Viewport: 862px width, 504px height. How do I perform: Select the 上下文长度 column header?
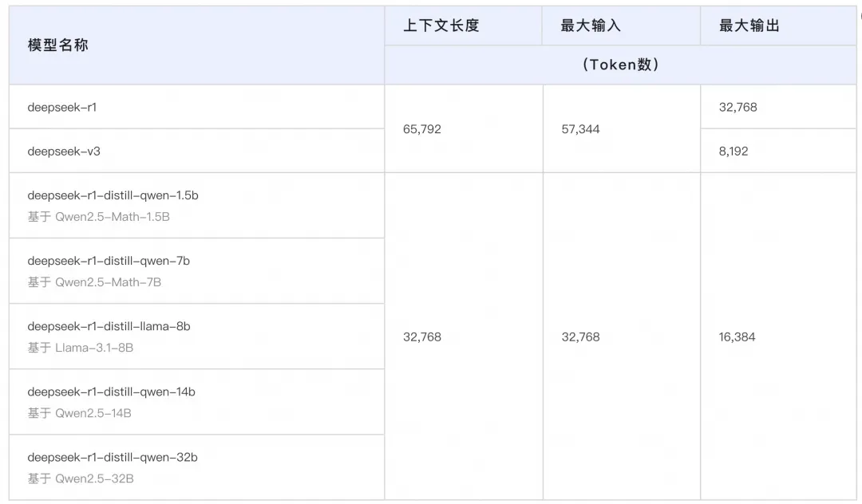[x=441, y=26]
